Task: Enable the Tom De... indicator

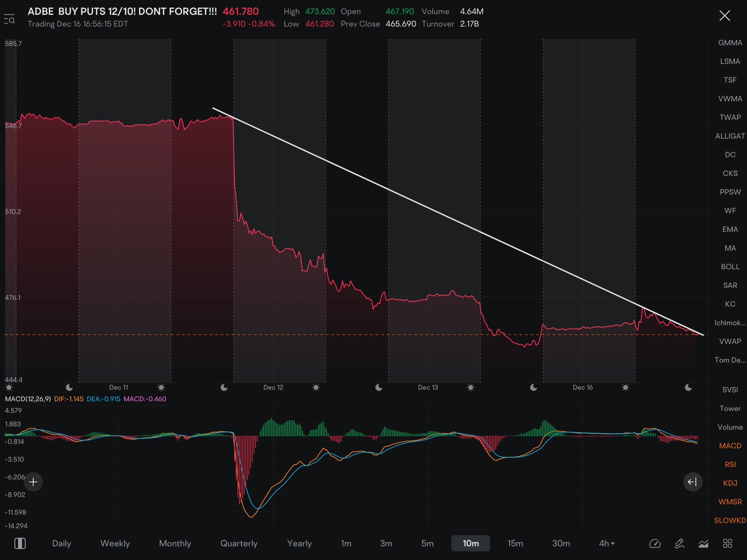Action: [x=730, y=360]
